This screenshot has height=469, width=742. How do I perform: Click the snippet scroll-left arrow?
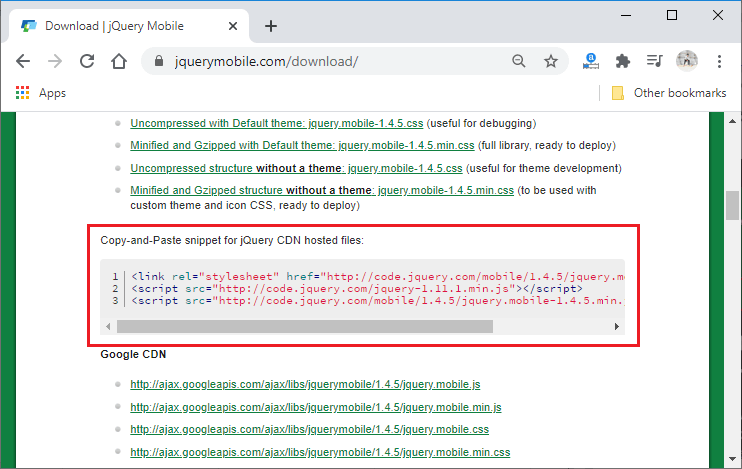(x=108, y=327)
